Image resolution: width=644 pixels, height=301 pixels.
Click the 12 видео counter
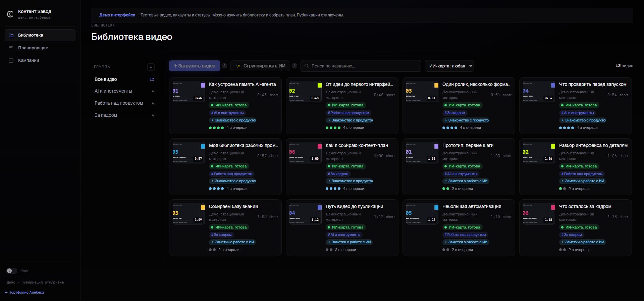click(x=624, y=66)
